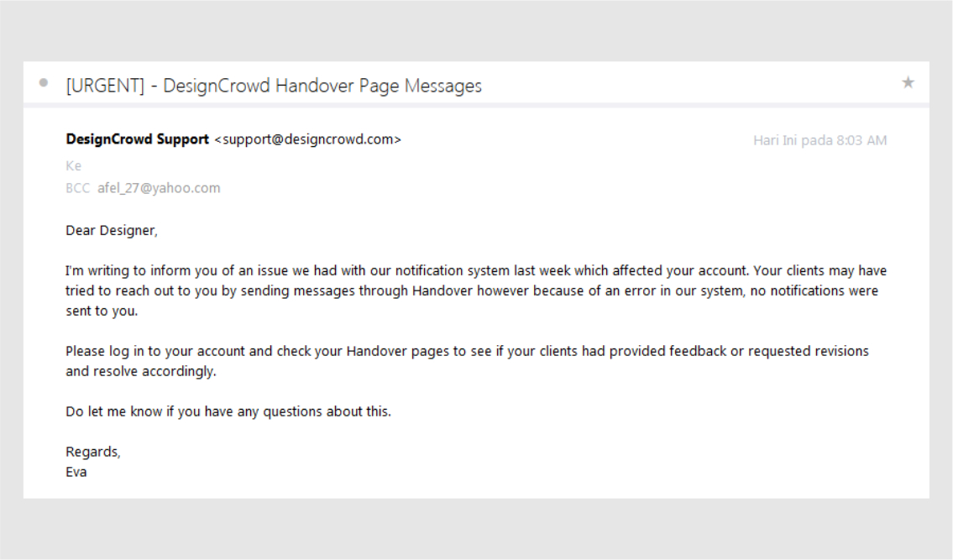Toggle the unread dot beside the subject
The height and width of the screenshot is (560, 953).
tap(44, 83)
